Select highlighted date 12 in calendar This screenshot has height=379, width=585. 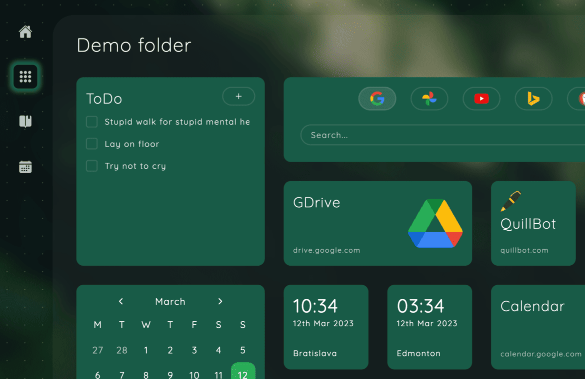click(x=243, y=372)
